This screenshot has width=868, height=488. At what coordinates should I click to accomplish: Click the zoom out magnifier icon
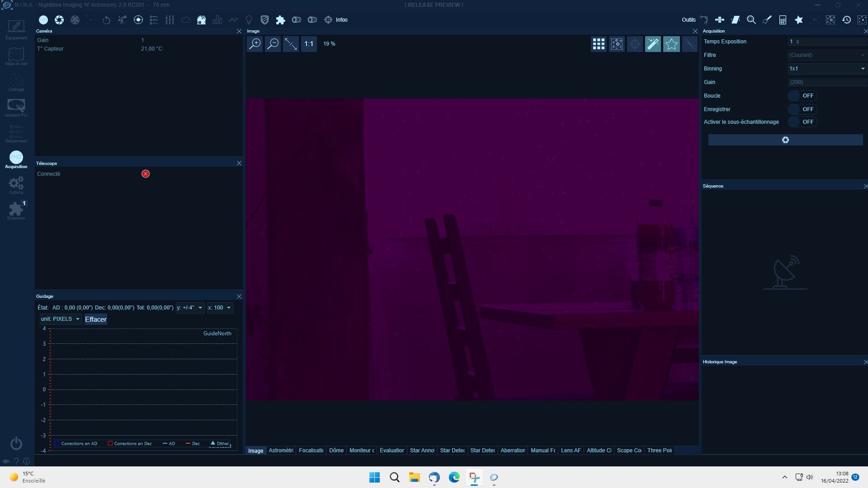(x=273, y=44)
